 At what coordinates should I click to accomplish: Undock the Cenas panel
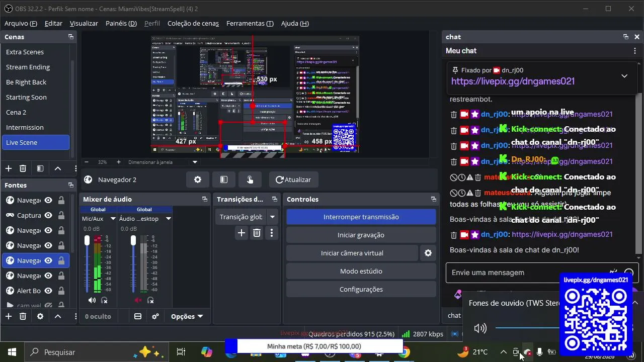pyautogui.click(x=70, y=37)
